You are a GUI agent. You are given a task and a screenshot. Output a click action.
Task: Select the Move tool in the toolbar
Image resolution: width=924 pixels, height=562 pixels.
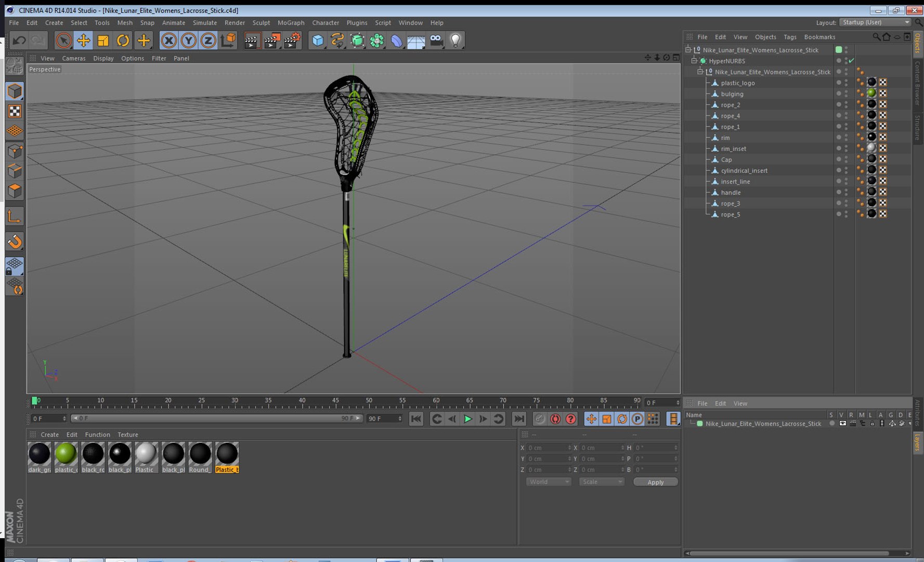click(x=83, y=40)
